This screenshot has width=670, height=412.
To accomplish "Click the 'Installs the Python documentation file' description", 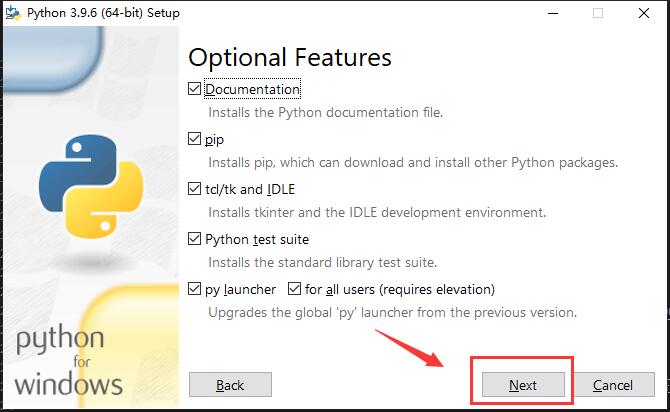I will [x=325, y=112].
